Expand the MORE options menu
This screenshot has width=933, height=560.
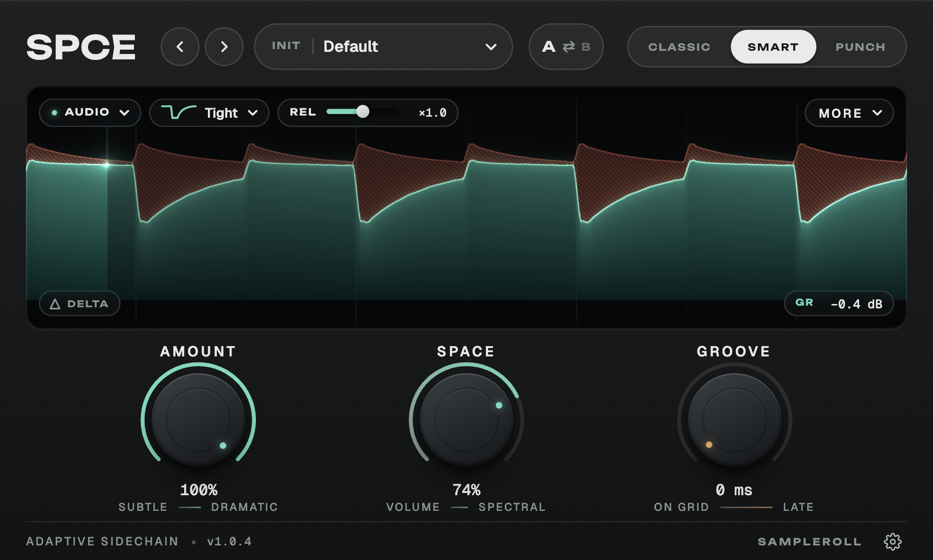(x=849, y=113)
